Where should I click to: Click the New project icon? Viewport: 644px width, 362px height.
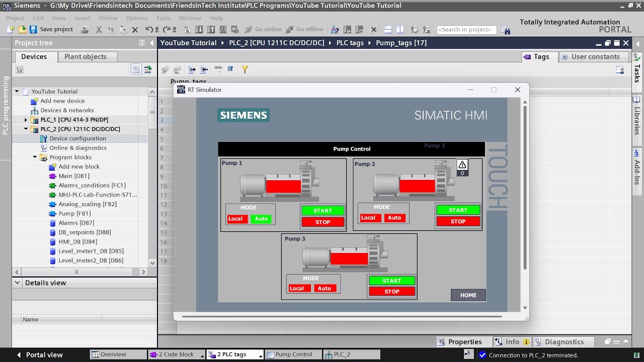coord(11,30)
